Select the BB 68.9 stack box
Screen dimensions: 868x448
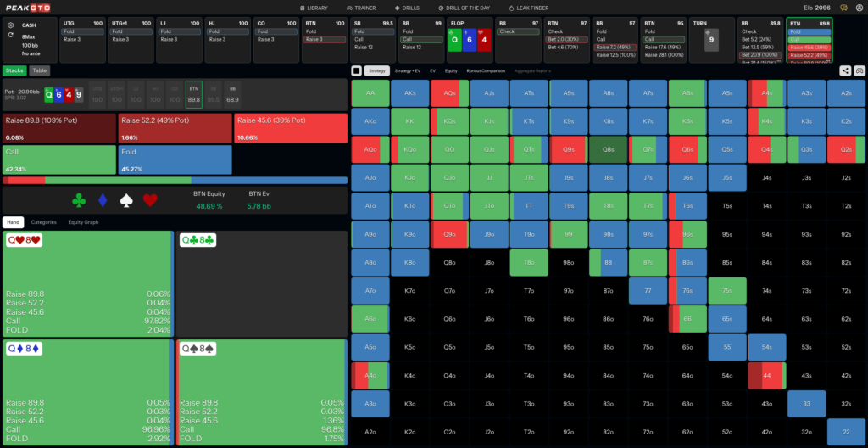[x=232, y=94]
